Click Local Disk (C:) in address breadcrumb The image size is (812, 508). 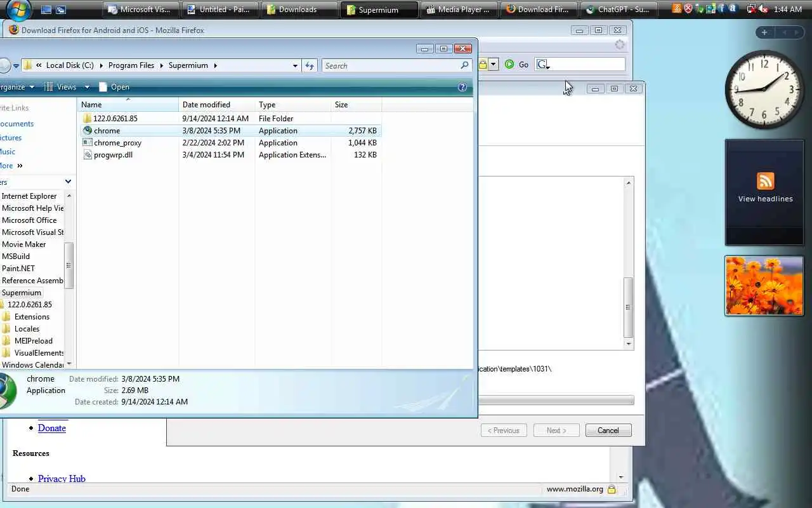coord(70,65)
